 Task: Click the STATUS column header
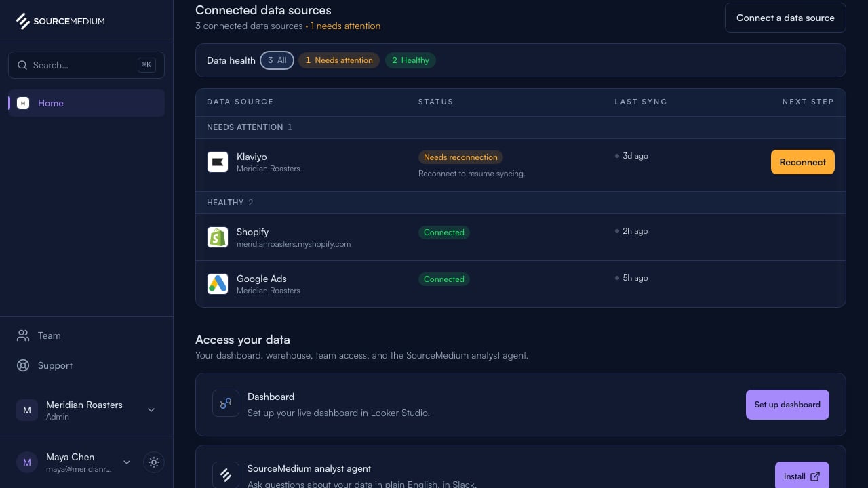click(435, 102)
